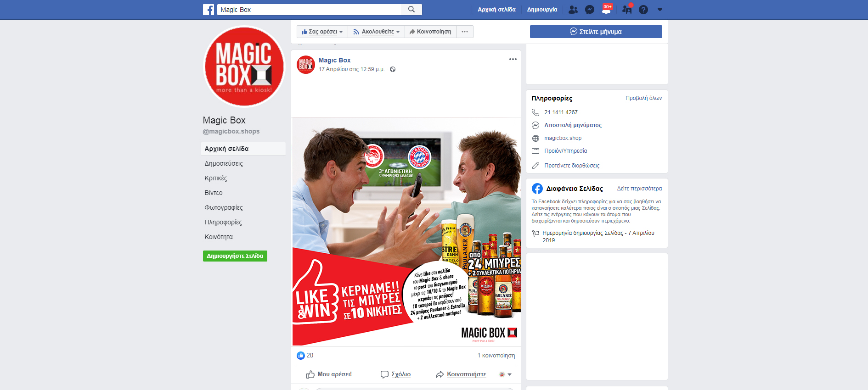
Task: Click the Magic Box search field
Action: pos(309,10)
